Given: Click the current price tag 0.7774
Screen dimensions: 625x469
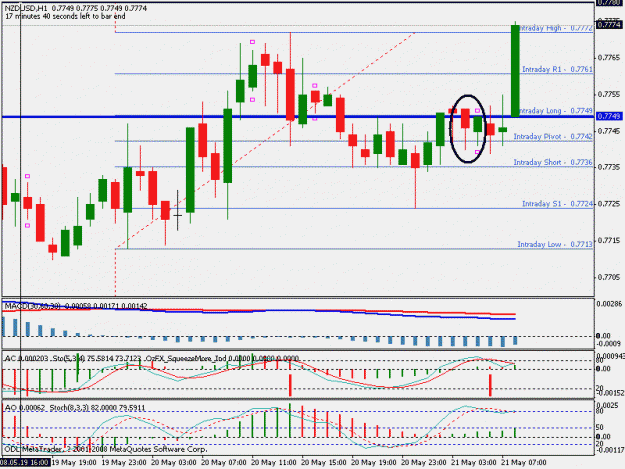Looking at the screenshot, I should 609,24.
